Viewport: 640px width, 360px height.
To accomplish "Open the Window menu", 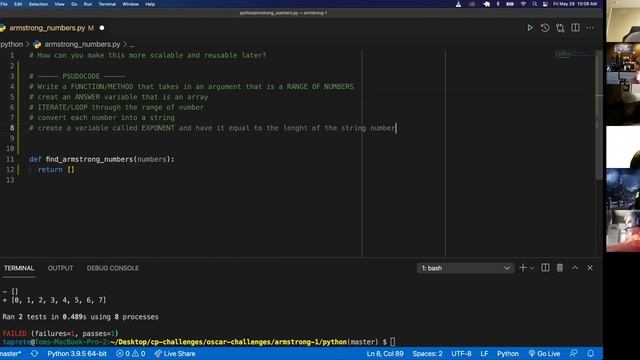I will [131, 4].
